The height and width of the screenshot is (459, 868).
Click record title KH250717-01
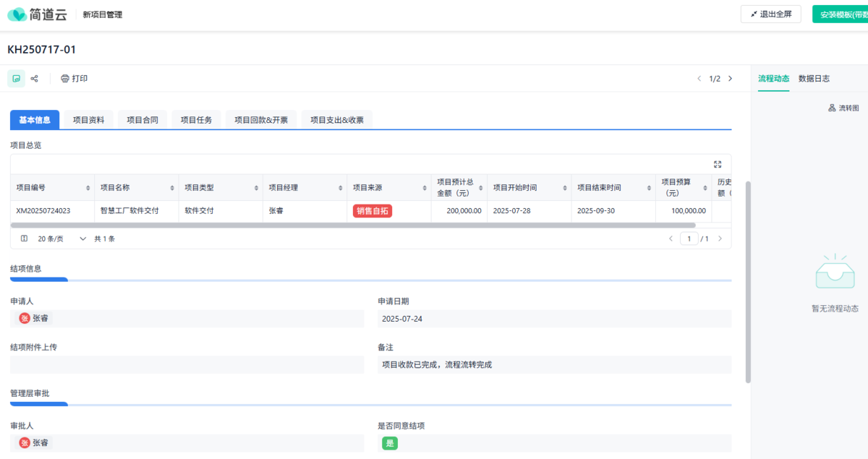42,50
